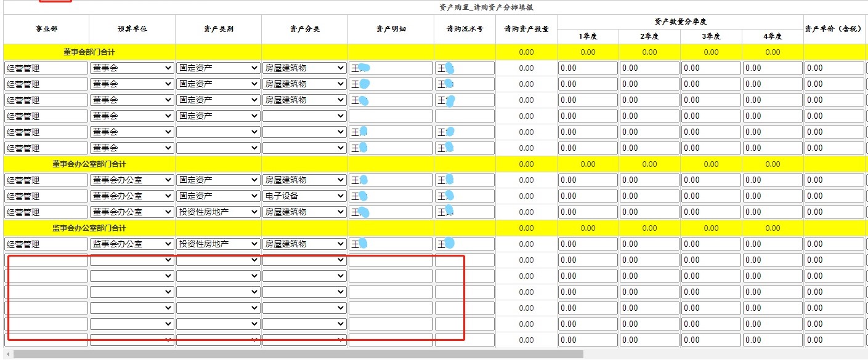Click the blank 资产明细 field in 董事会 section
Image resolution: width=868 pixels, height=360 pixels.
[391, 116]
